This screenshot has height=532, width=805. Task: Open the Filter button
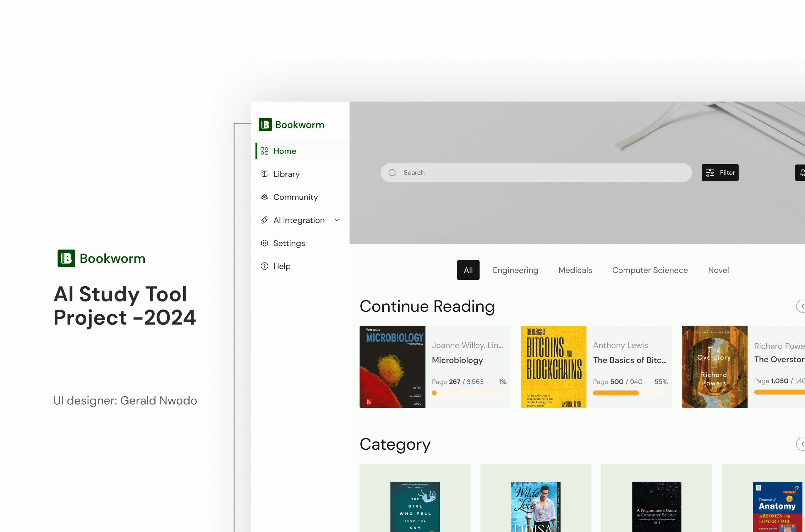[720, 173]
